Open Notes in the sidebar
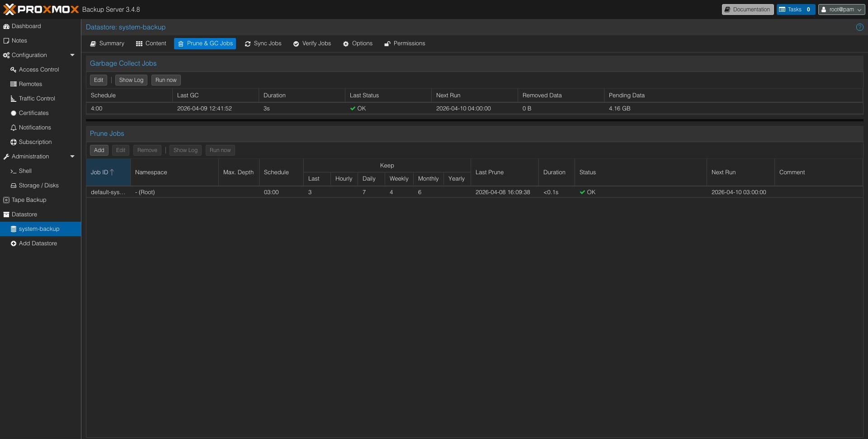 19,41
